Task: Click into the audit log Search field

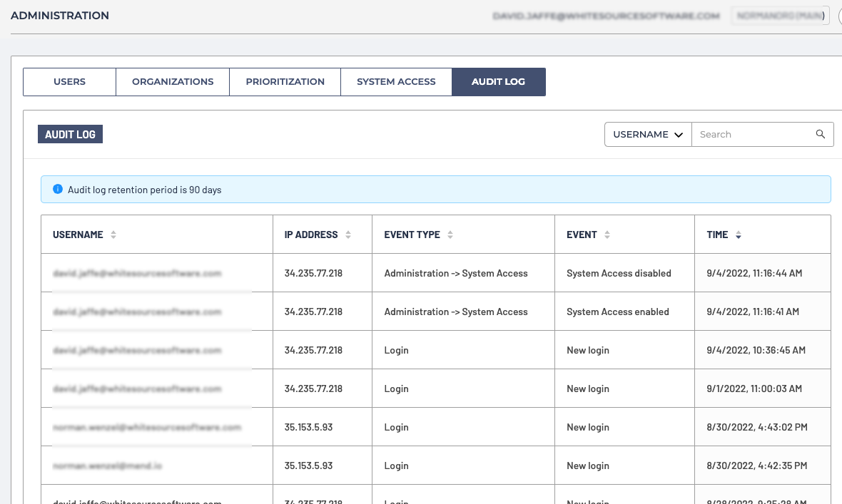Action: click(753, 134)
